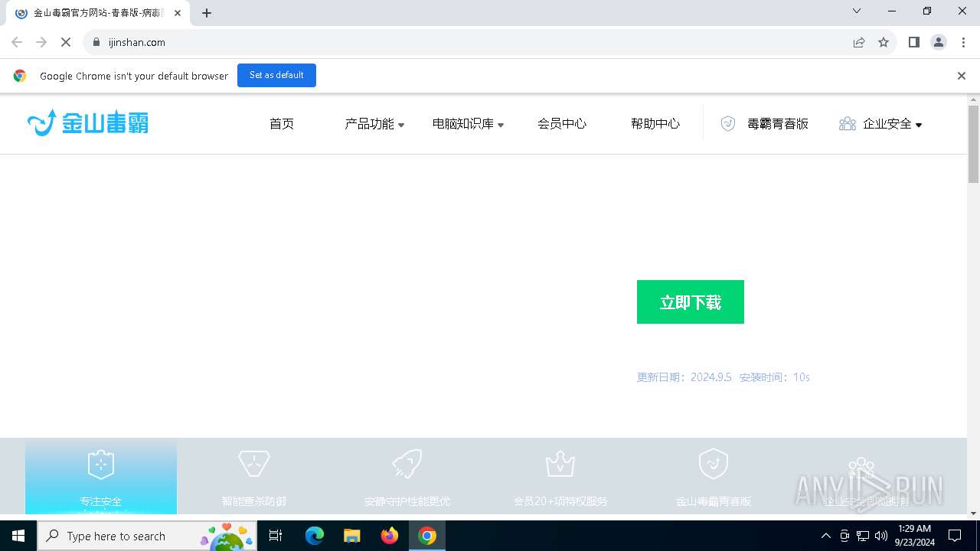Open the 毒霸青春版 link
This screenshot has height=551, width=980.
click(x=778, y=124)
